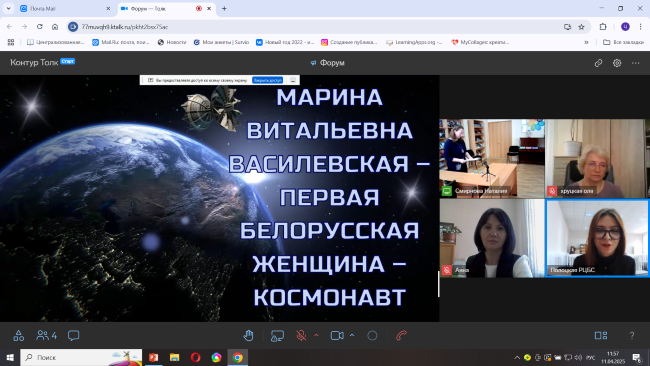Open bookmarks apps grid icon
Viewport: 650px width, 366px height.
click(11, 42)
